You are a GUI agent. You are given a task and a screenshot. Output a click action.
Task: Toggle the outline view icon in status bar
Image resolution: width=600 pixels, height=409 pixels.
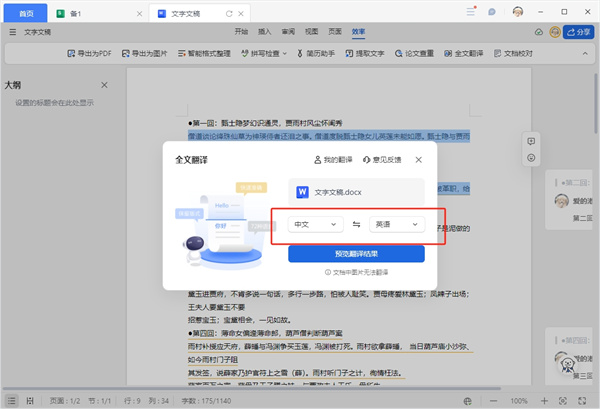(12, 401)
